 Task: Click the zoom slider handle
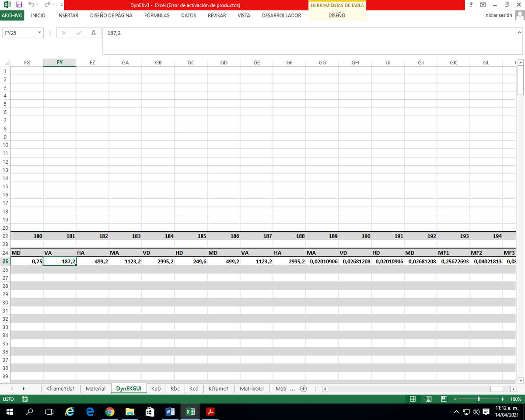(x=479, y=399)
